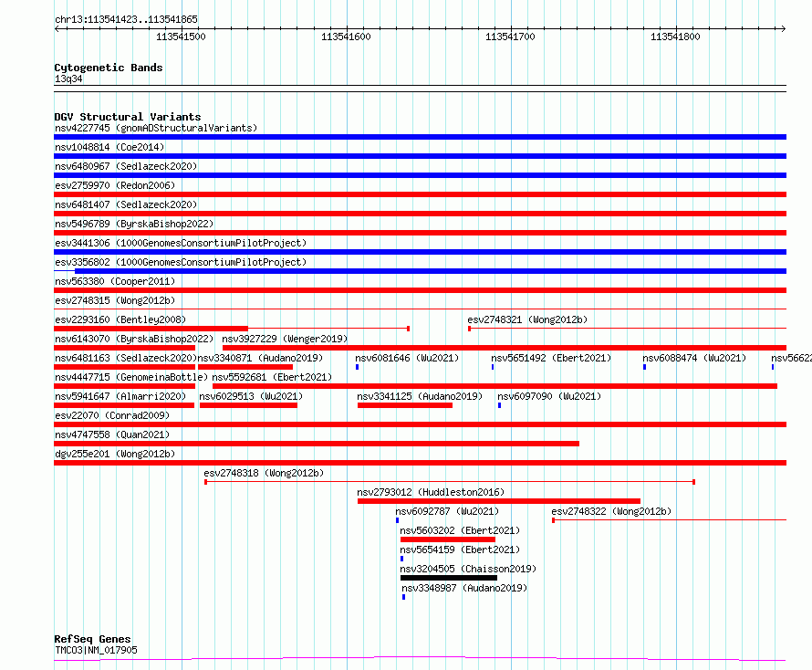Image resolution: width=812 pixels, height=670 pixels.
Task: Click red bar under nsv4747558 (Quan2021)
Action: point(317,444)
